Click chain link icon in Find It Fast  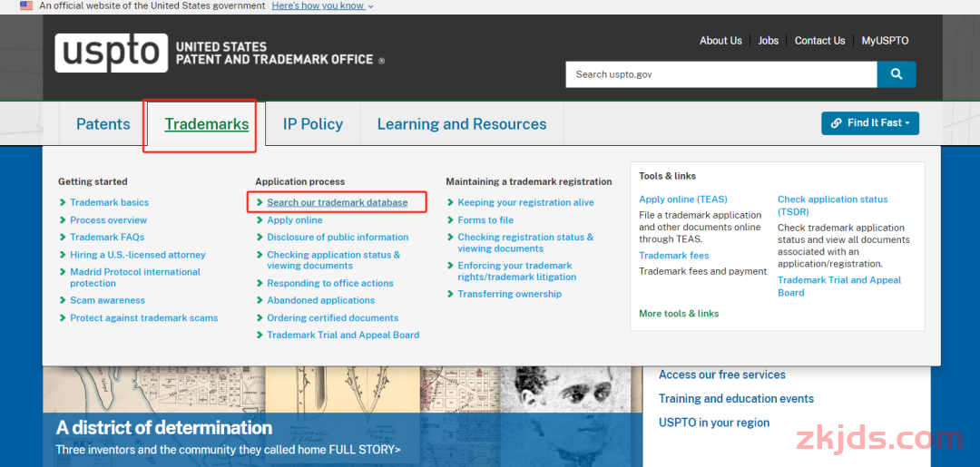837,123
